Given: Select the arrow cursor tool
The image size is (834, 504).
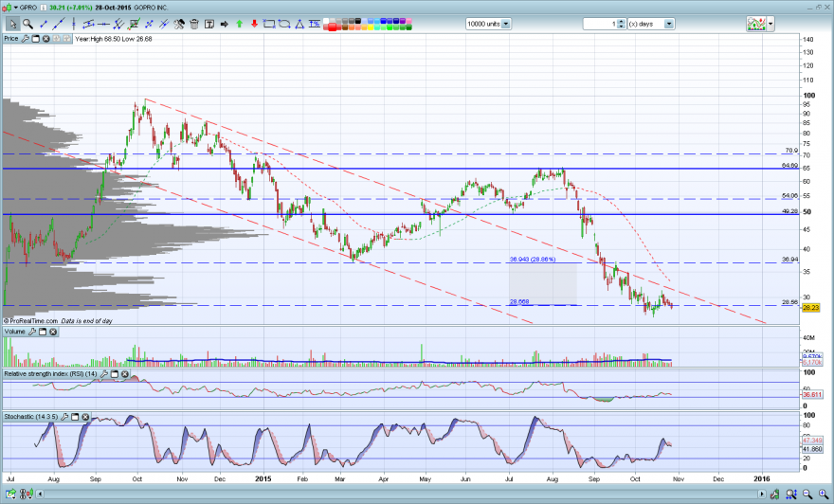Looking at the screenshot, I should pyautogui.click(x=12, y=24).
